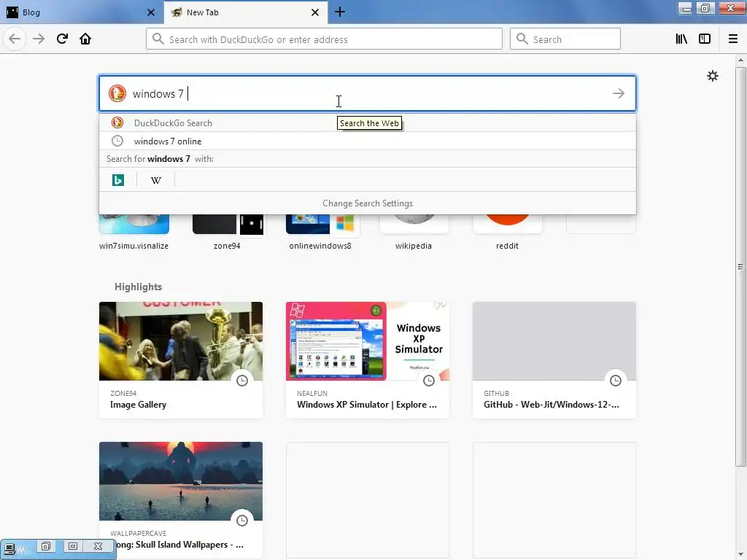Focus the toolbar Search field
The image size is (747, 560).
pyautogui.click(x=565, y=39)
